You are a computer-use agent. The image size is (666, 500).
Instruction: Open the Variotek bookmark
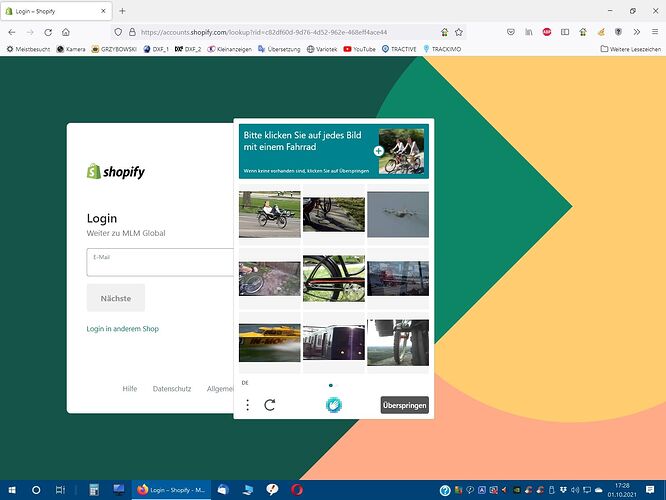click(x=322, y=49)
